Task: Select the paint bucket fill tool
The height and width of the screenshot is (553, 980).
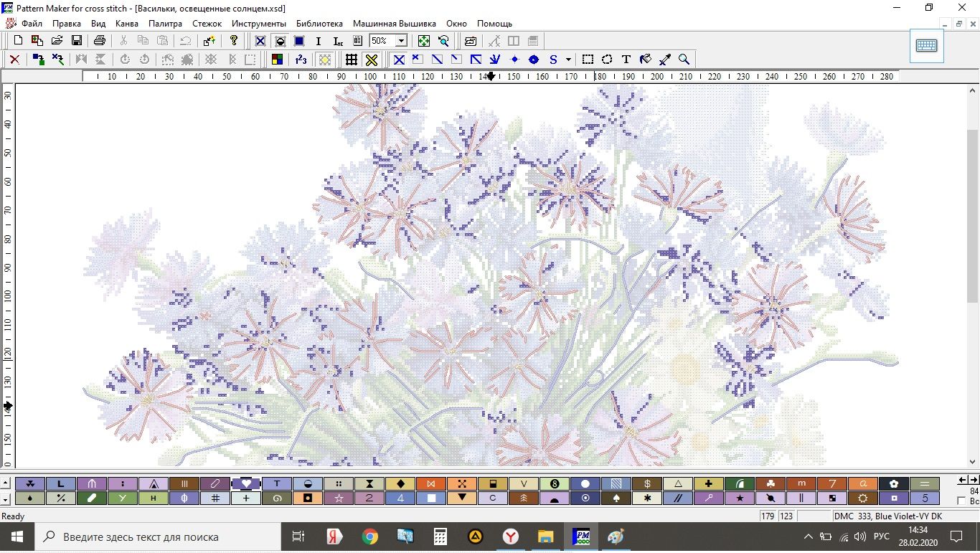Action: coord(646,60)
